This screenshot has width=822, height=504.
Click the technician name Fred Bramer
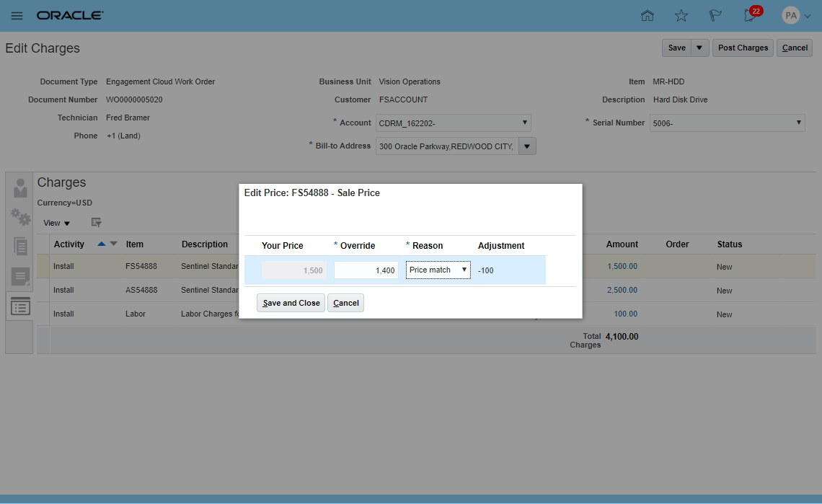tap(128, 118)
